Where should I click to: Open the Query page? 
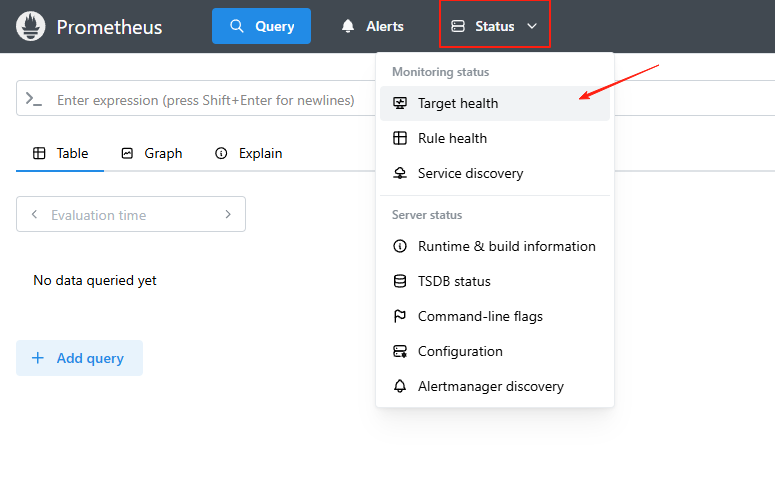[x=261, y=26]
